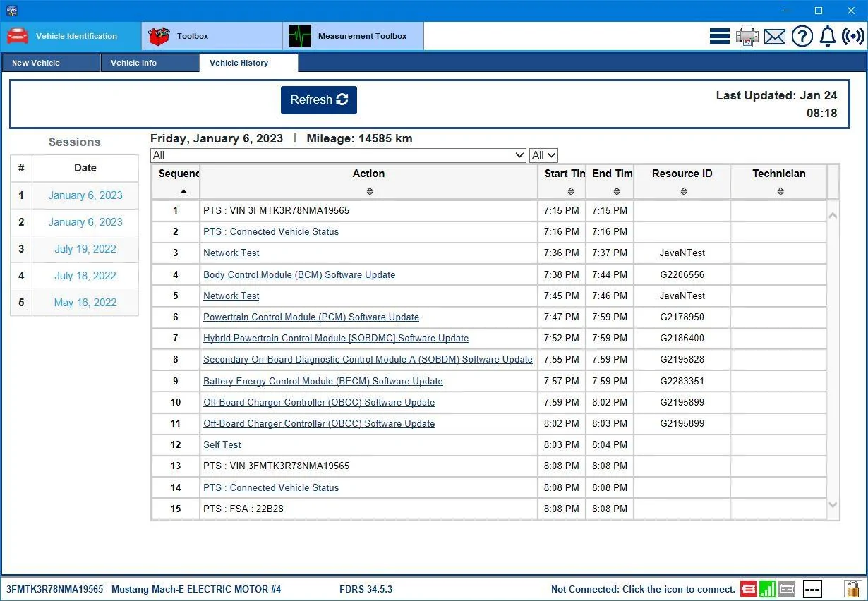The image size is (868, 601).
Task: Click the red Toolbox icon
Action: pos(159,36)
